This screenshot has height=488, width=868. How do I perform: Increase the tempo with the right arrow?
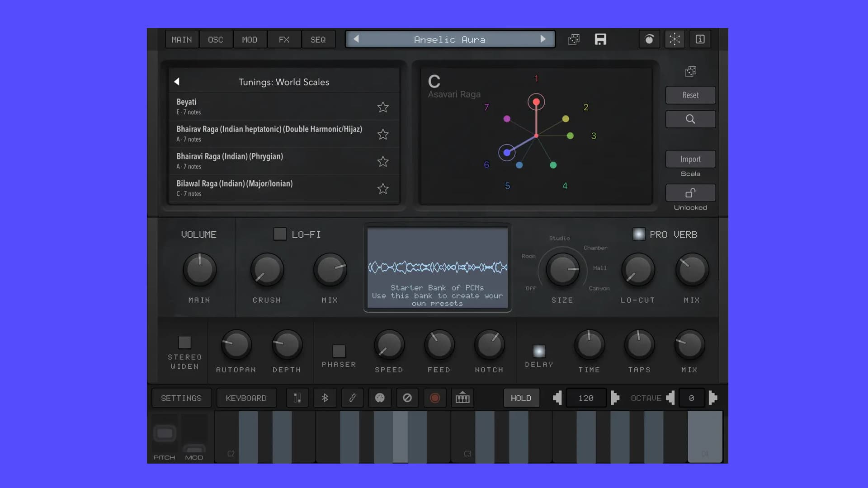pos(615,398)
